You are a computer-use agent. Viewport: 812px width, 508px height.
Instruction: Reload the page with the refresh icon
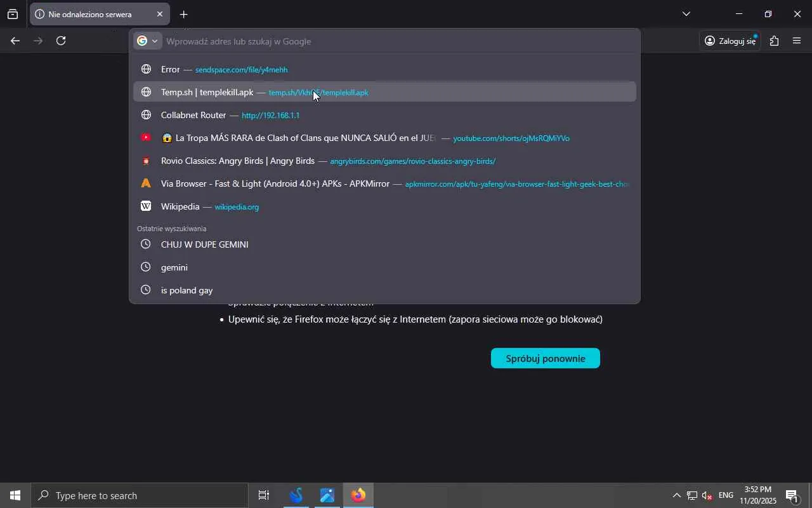(x=61, y=41)
